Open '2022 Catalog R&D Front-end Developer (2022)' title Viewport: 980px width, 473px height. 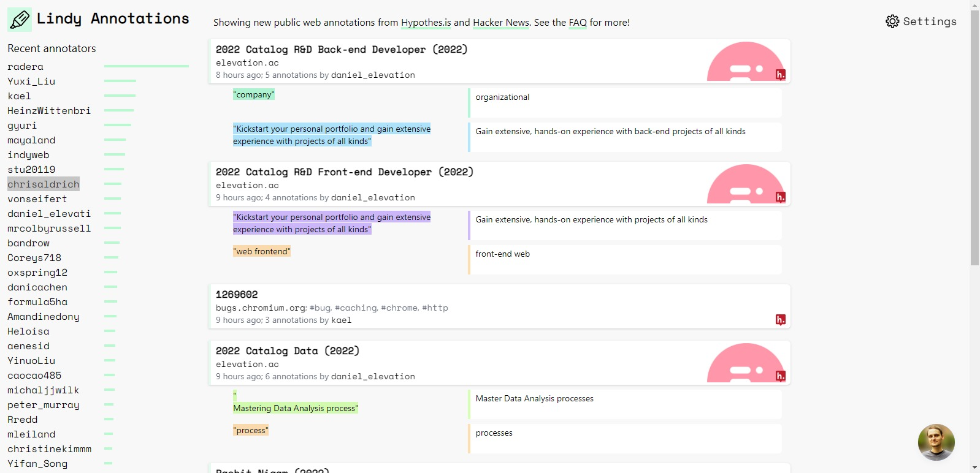point(345,172)
